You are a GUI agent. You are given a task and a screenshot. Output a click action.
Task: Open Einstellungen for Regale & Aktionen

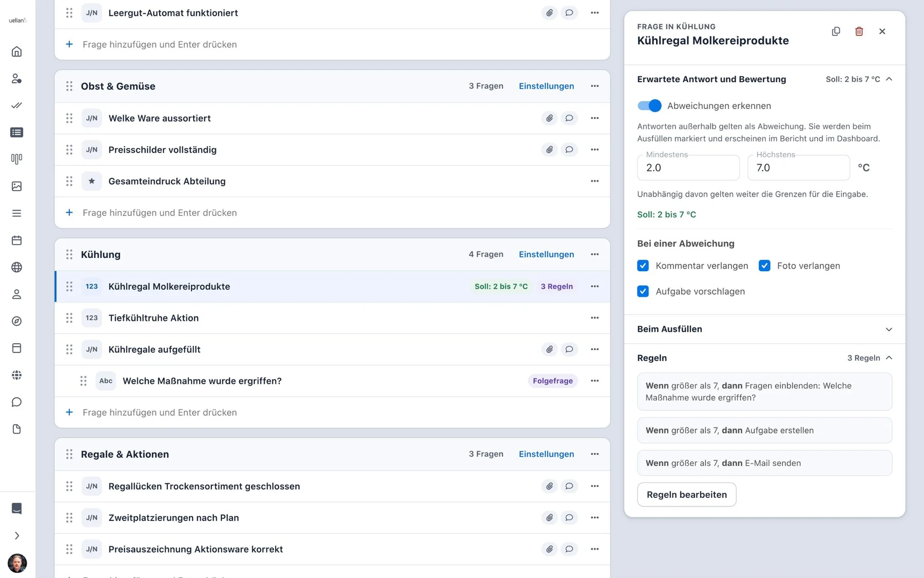coord(546,454)
